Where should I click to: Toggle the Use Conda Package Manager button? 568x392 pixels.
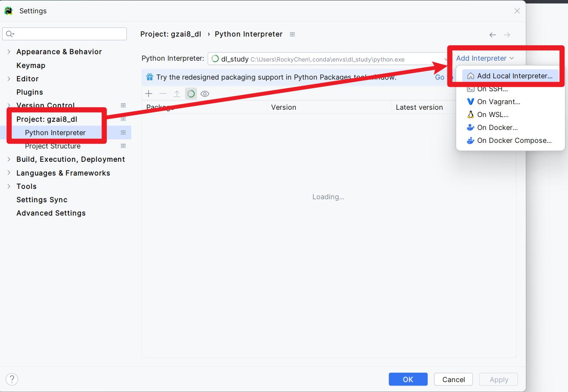click(191, 94)
